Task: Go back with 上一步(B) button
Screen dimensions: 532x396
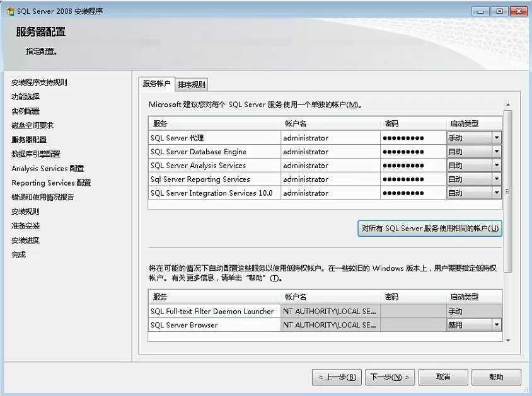Action: click(x=337, y=377)
